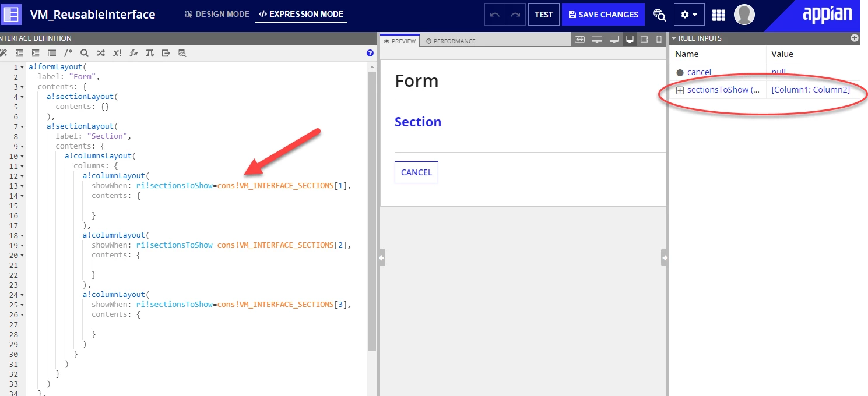Image resolution: width=868 pixels, height=396 pixels.
Task: Open the globe search icon in header
Action: click(x=659, y=15)
